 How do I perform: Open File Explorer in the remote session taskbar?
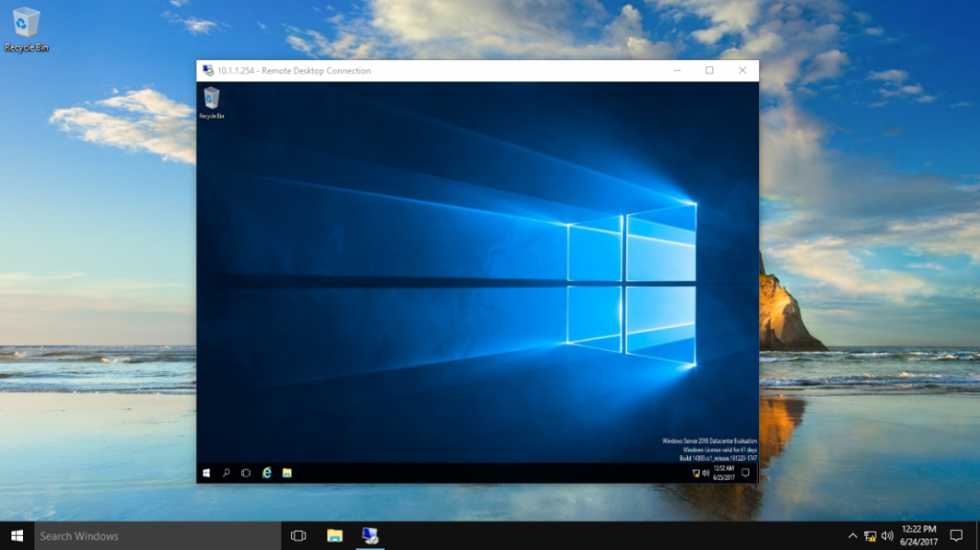[x=287, y=473]
